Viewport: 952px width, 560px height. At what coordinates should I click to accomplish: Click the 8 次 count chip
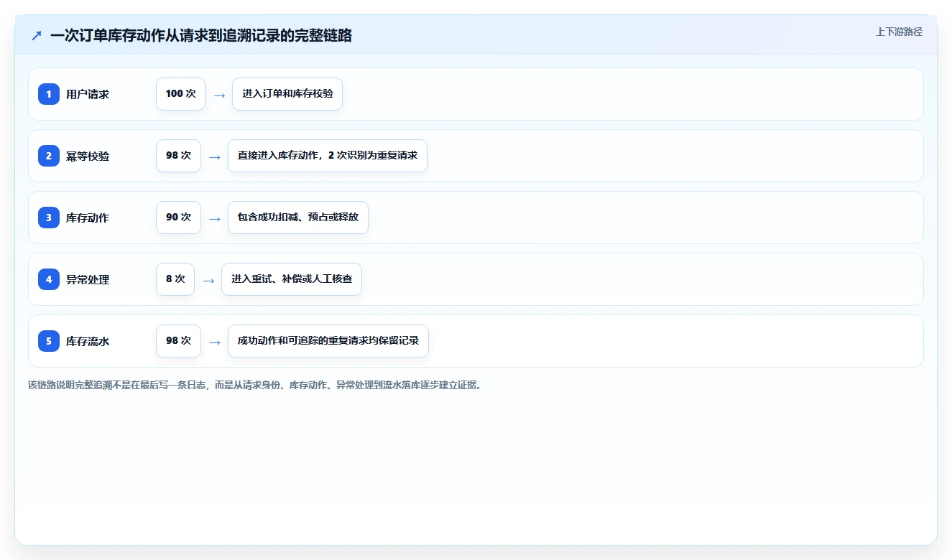tap(175, 279)
